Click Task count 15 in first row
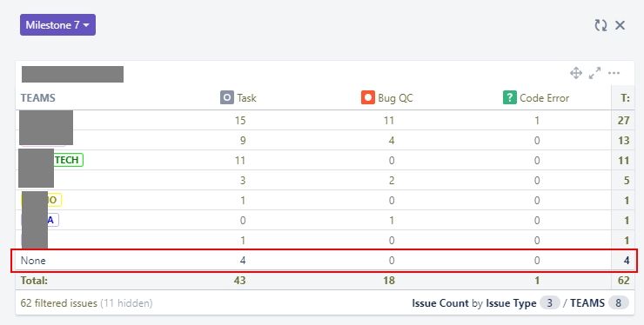Viewport: 644px width, 325px height. click(x=240, y=120)
